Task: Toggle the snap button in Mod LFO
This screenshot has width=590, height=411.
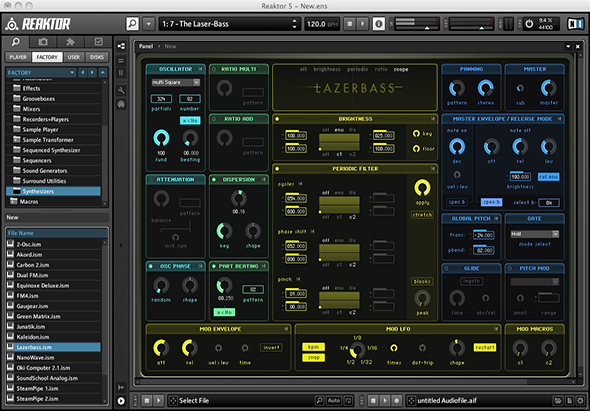Action: [313, 358]
